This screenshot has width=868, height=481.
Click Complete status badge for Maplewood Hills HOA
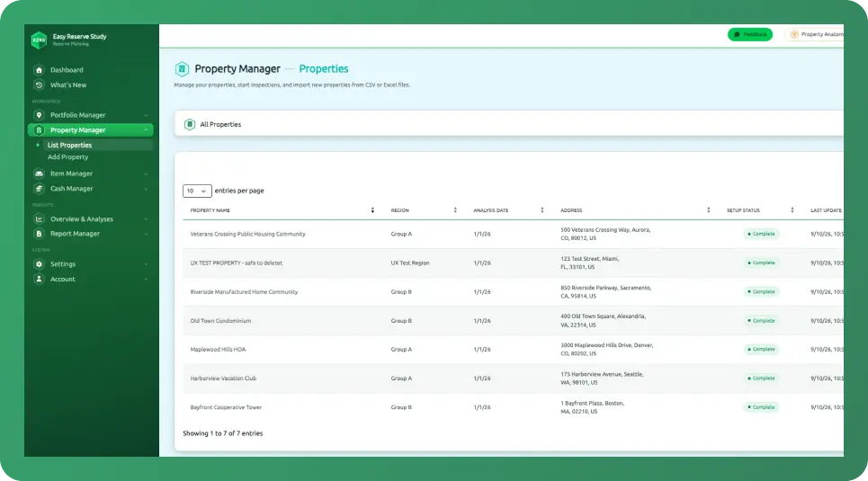tap(761, 349)
